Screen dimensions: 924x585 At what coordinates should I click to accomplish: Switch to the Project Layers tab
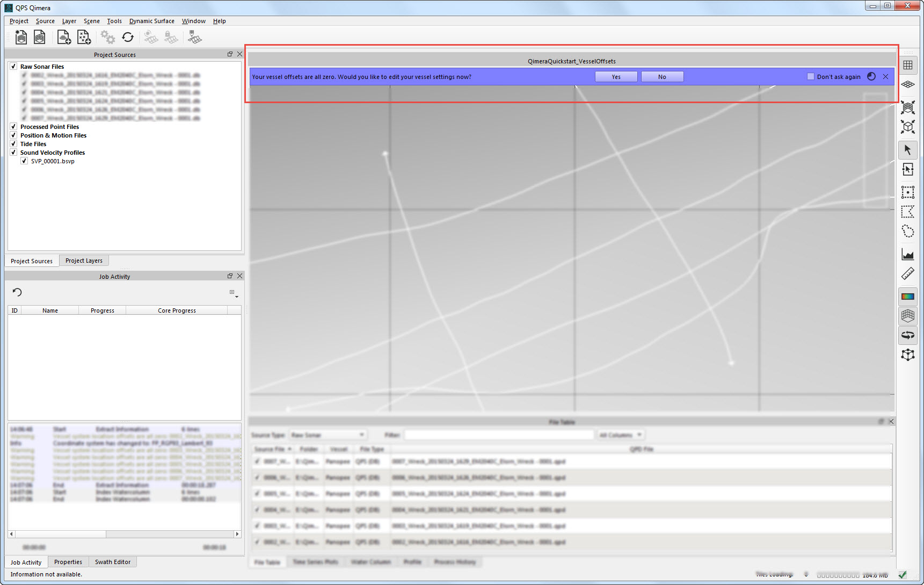point(84,261)
